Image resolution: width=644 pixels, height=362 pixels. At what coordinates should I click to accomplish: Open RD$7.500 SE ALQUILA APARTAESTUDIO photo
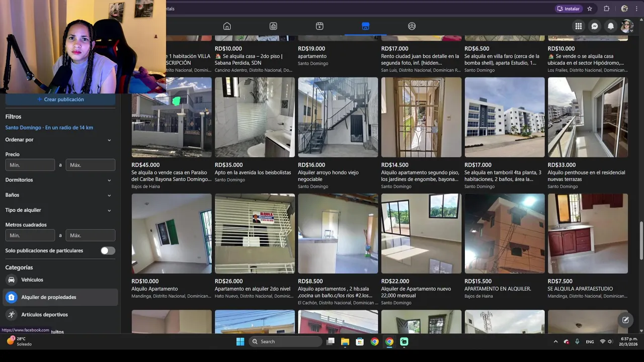click(x=588, y=234)
